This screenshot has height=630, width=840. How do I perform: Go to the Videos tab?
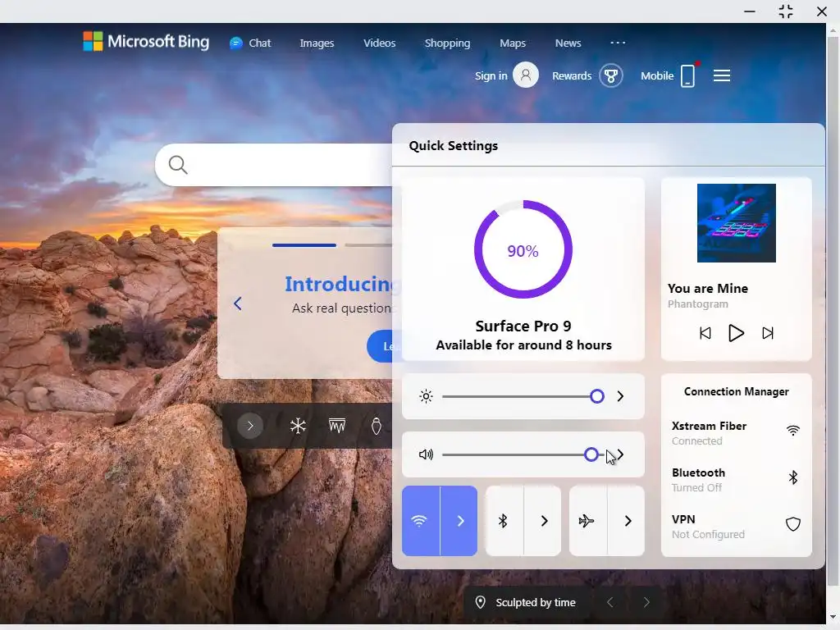[x=379, y=43]
